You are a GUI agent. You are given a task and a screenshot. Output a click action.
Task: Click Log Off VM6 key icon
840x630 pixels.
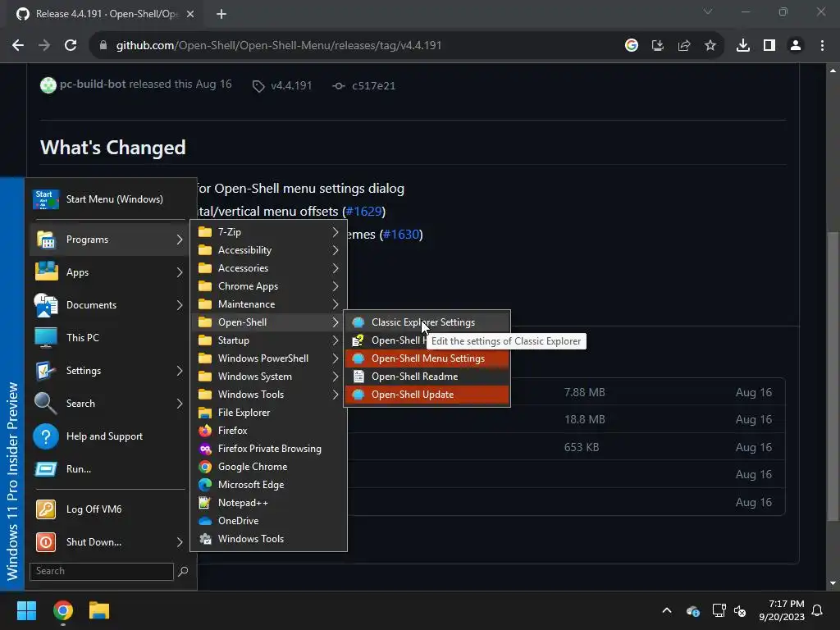(46, 509)
